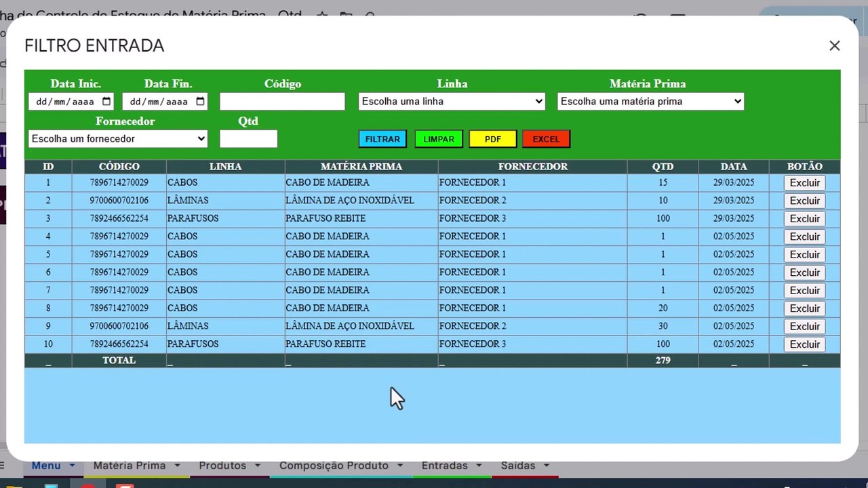Screen dimensions: 868x488
Task: Delete entry ID 10 with Excluir
Action: (x=805, y=344)
